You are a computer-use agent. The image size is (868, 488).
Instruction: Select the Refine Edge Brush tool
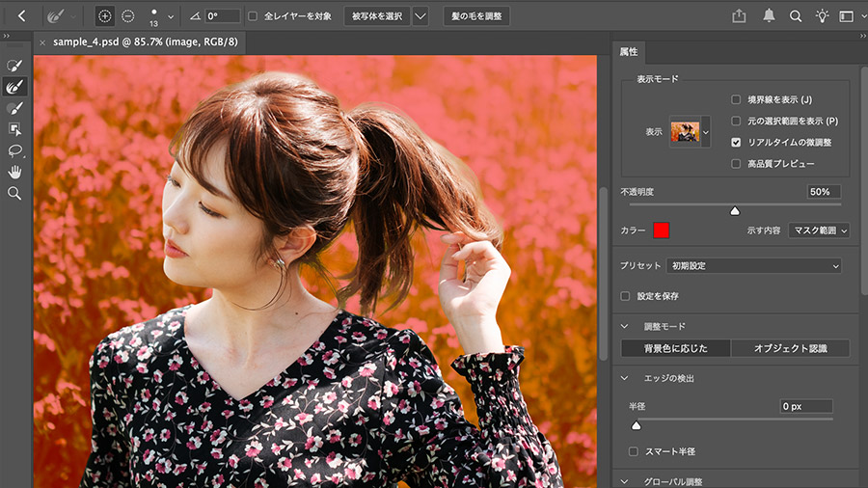coord(14,86)
